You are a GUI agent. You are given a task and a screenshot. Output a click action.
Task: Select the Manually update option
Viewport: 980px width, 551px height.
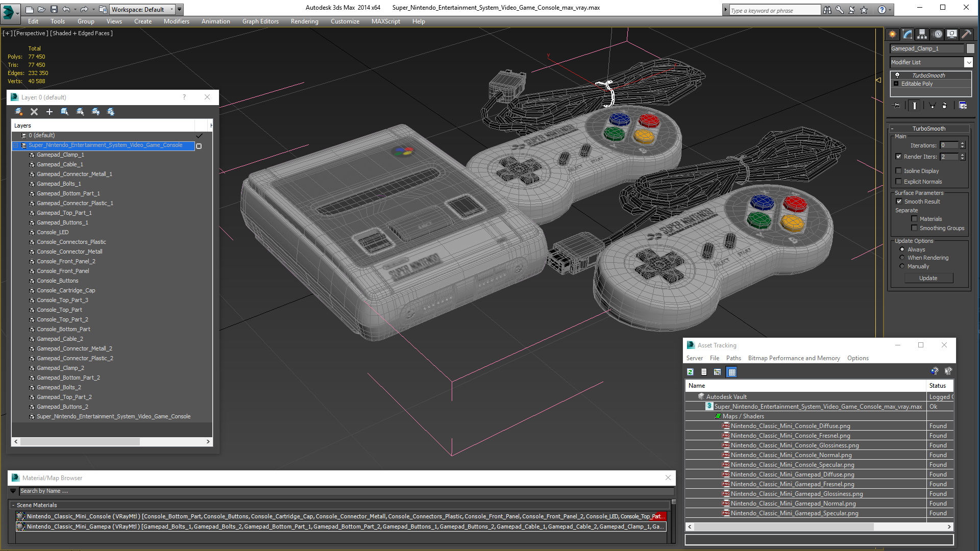coord(902,266)
